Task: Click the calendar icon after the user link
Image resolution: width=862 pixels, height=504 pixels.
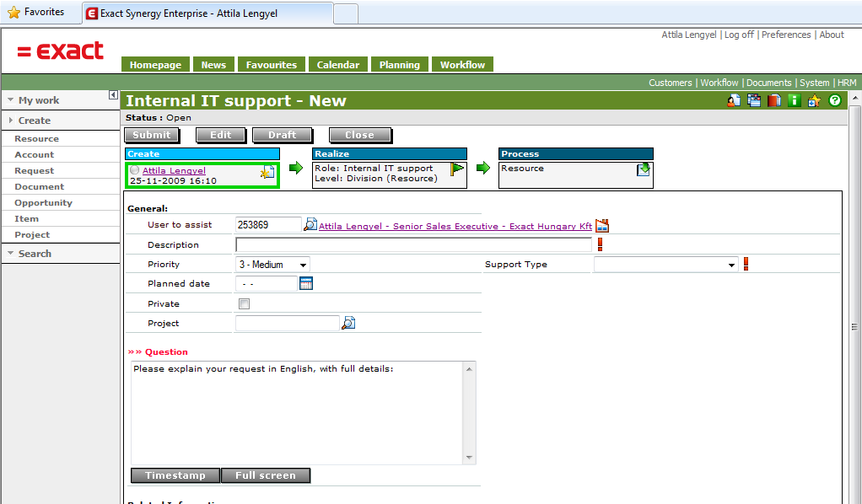Action: pos(602,225)
